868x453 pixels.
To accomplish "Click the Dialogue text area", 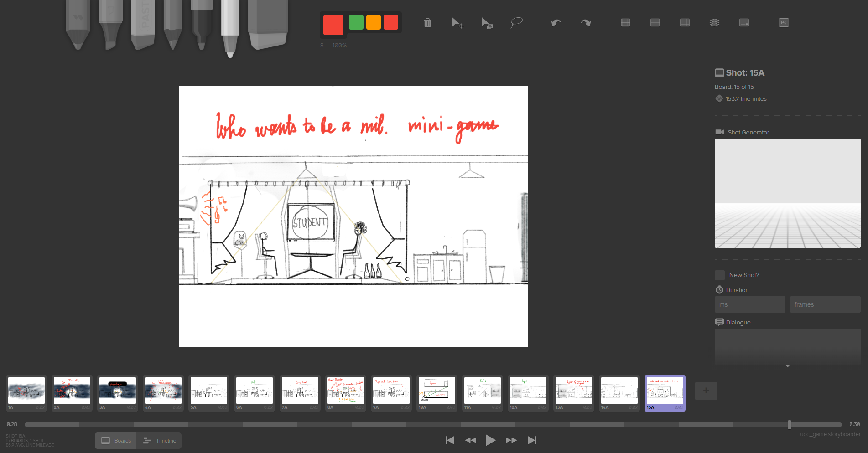I will 788,346.
